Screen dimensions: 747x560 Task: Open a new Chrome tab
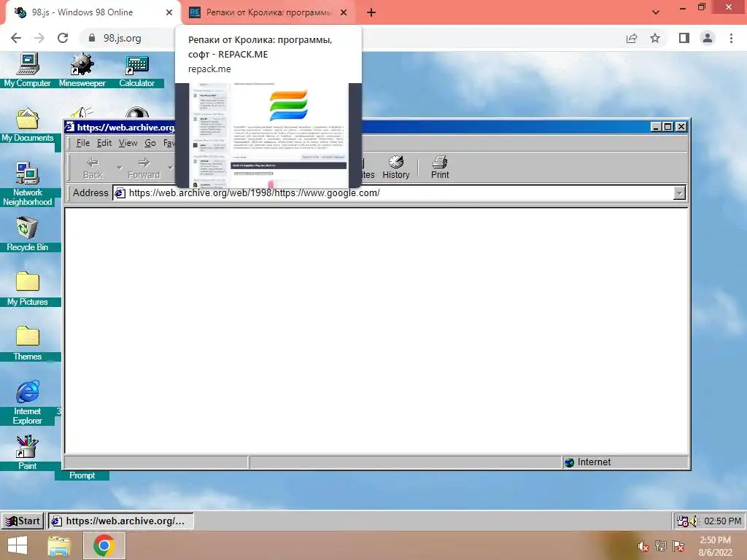point(371,12)
